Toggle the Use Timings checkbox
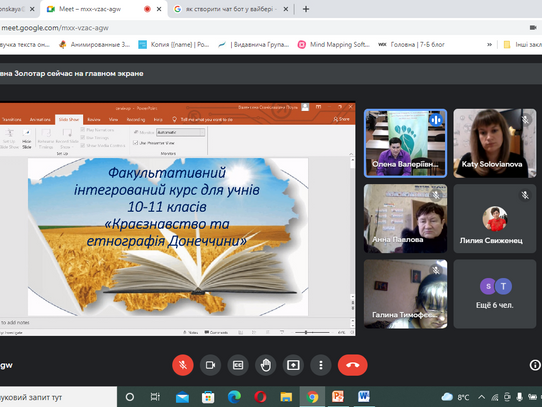Screen dimensions: 542x407 pyautogui.click(x=83, y=138)
